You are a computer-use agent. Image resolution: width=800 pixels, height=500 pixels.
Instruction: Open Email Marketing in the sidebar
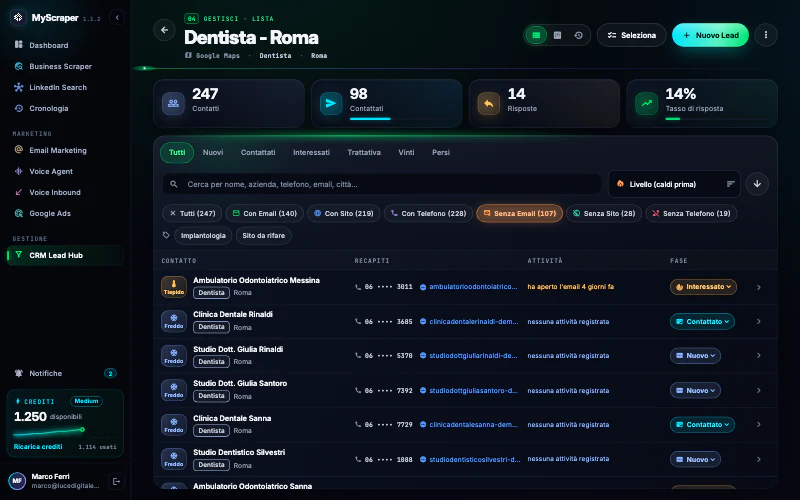(65, 150)
